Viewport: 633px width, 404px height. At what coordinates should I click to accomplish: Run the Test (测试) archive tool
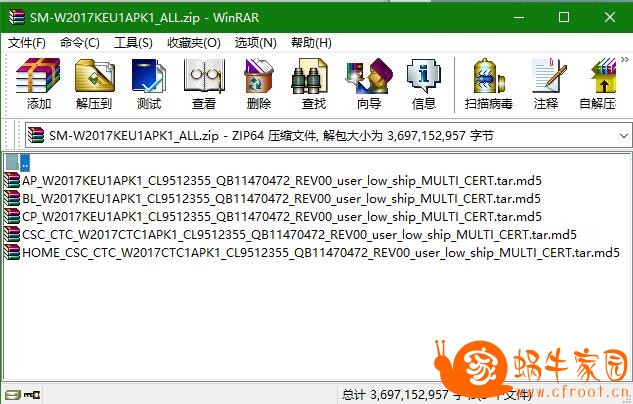[x=149, y=84]
